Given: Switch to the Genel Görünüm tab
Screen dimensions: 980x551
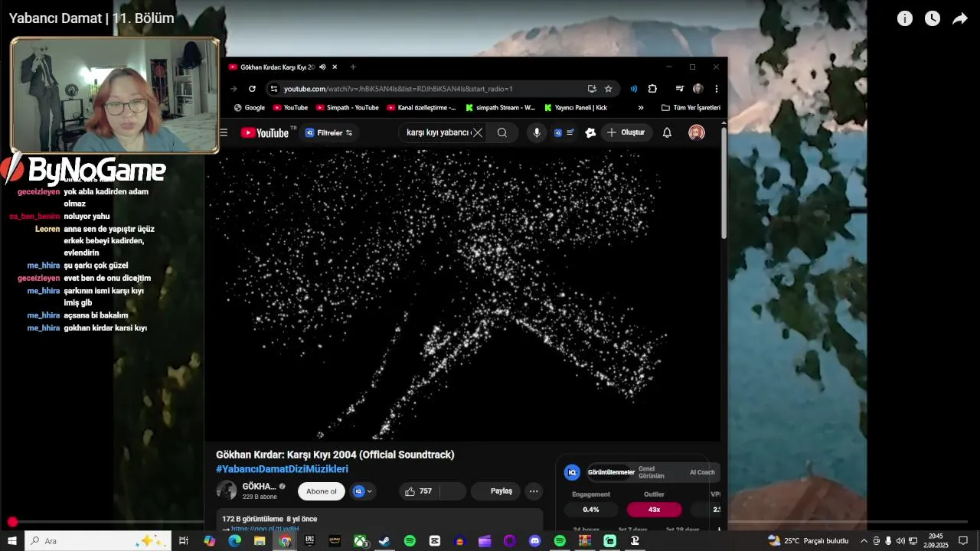Looking at the screenshot, I should pyautogui.click(x=652, y=472).
